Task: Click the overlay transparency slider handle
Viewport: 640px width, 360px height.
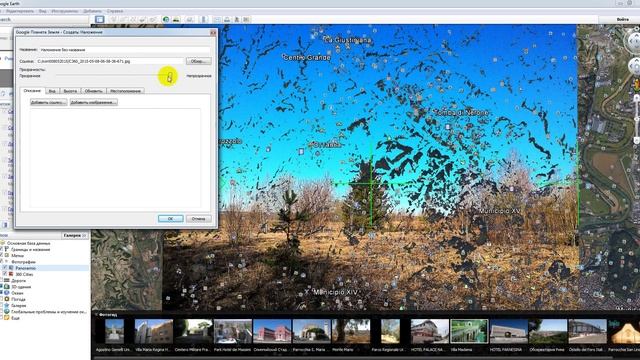Action: click(170, 76)
